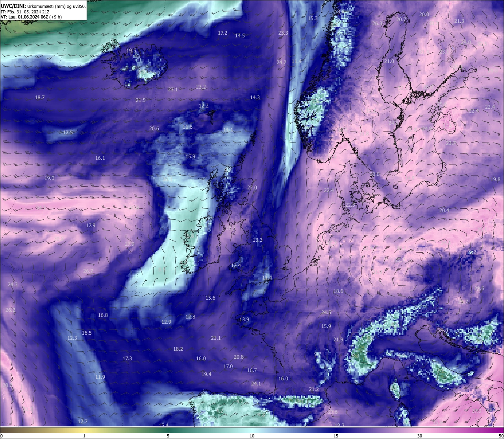Click the '10' tick label on the legend

(x=252, y=436)
